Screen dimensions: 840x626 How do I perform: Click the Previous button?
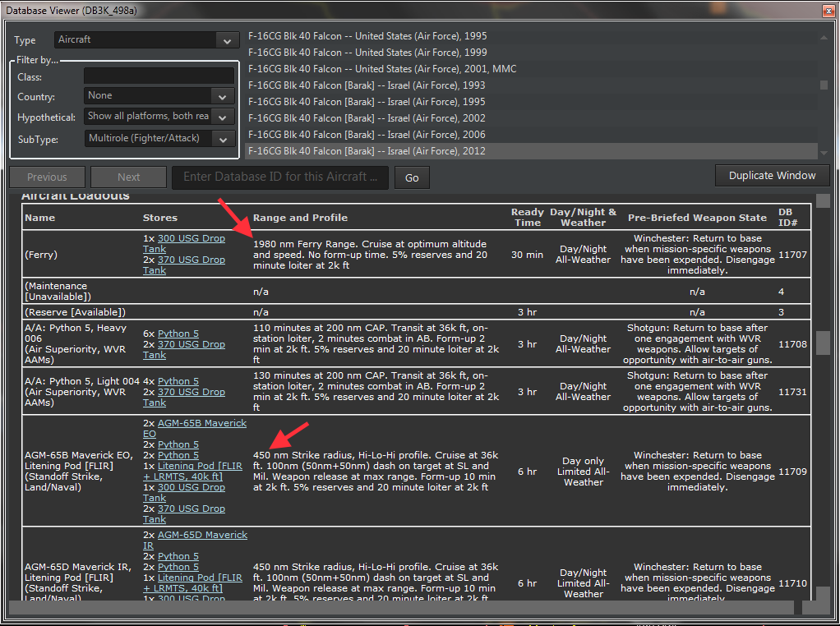[47, 177]
